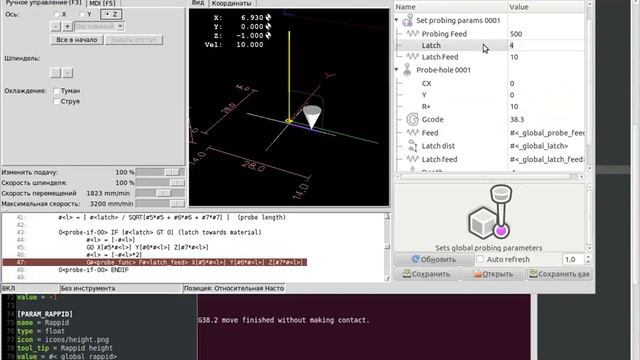Enable the Туман mist coolant checkbox
The image size is (640, 360).
point(56,91)
